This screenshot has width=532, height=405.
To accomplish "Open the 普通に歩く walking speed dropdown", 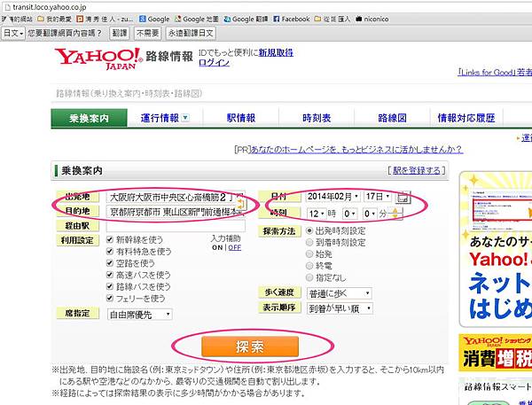I will (x=340, y=293).
